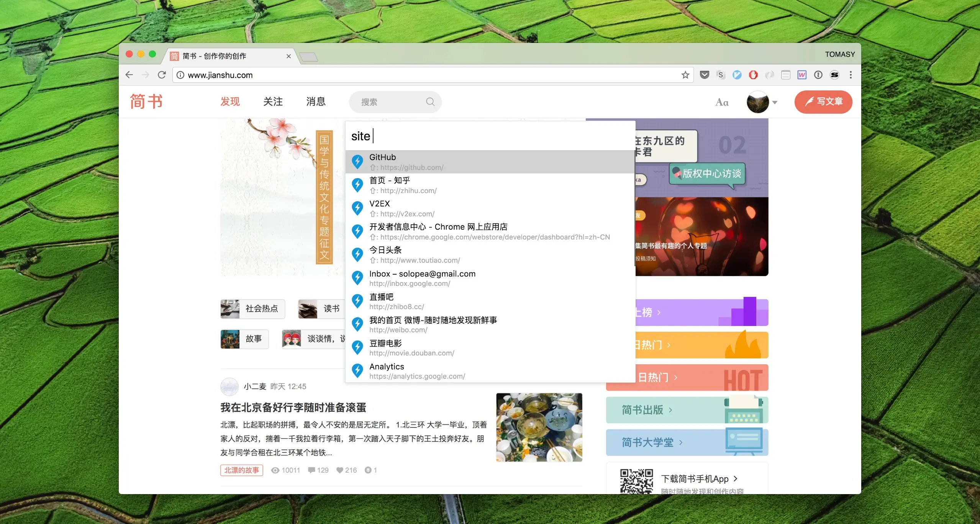Click the Shadowsocks "S" extension icon
This screenshot has width=980, height=524.
point(835,75)
